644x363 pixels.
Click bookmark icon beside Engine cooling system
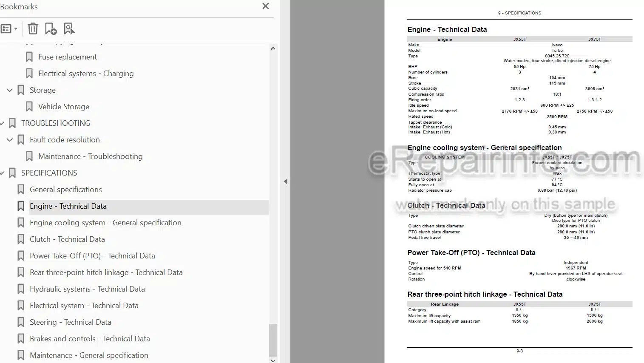21,223
